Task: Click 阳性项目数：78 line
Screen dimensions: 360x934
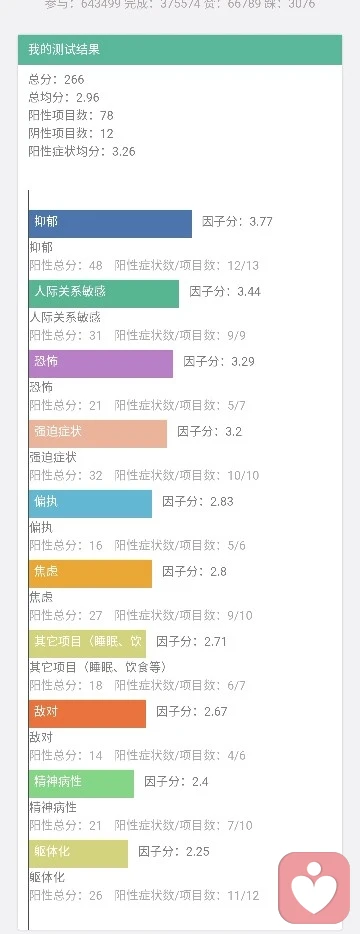Action: coord(71,115)
